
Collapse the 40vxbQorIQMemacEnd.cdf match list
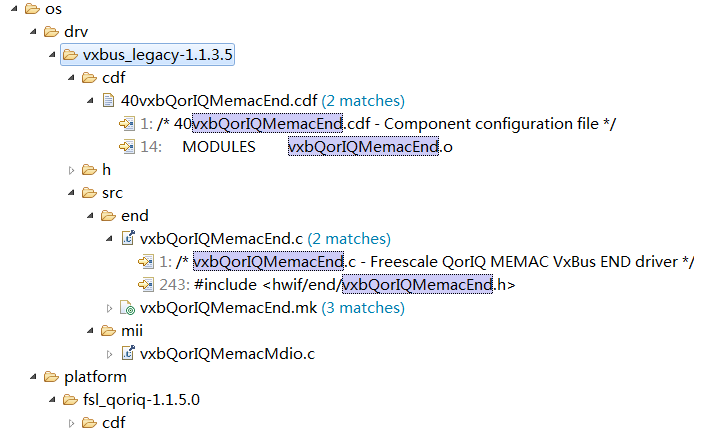pos(91,101)
